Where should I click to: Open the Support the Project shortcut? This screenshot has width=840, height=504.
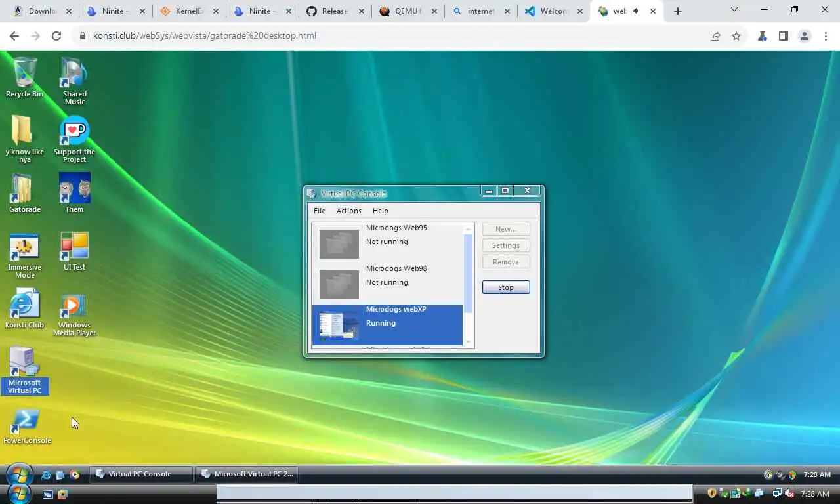point(74,138)
